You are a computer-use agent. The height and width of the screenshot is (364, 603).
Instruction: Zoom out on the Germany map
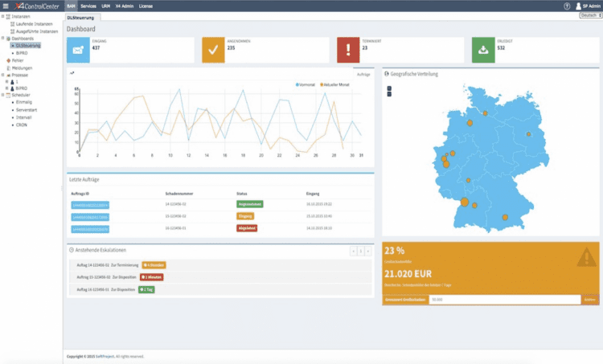click(389, 94)
